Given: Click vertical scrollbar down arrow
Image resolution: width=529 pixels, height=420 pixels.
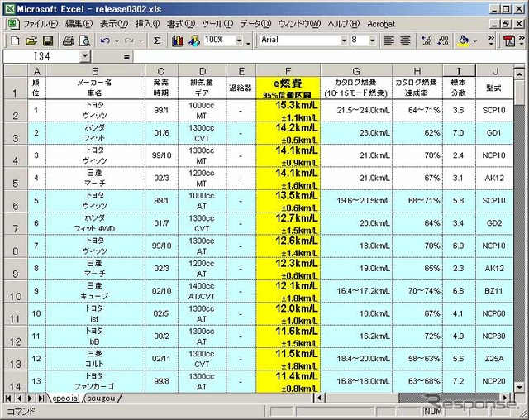Looking at the screenshot, I should pyautogui.click(x=520, y=387).
